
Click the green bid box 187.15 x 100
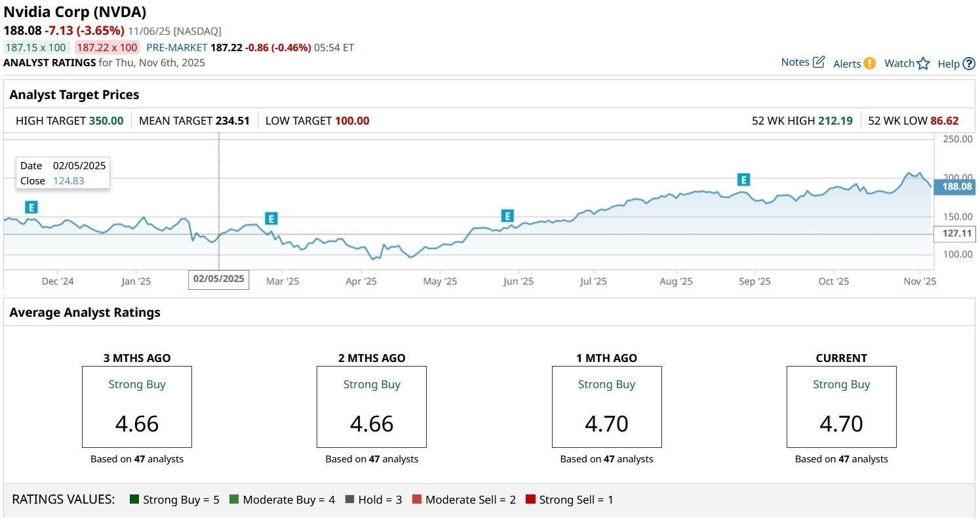click(x=36, y=47)
